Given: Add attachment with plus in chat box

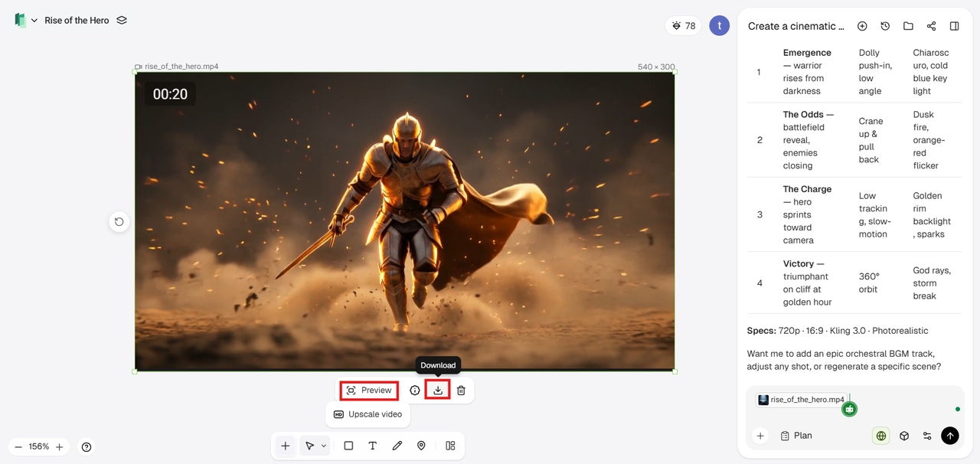Looking at the screenshot, I should click(x=760, y=436).
